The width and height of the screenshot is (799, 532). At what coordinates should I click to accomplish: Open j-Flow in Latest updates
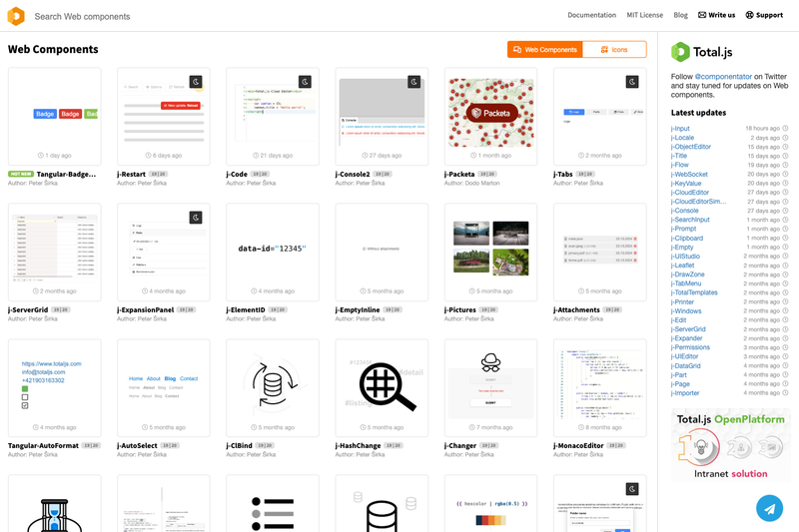pos(680,165)
